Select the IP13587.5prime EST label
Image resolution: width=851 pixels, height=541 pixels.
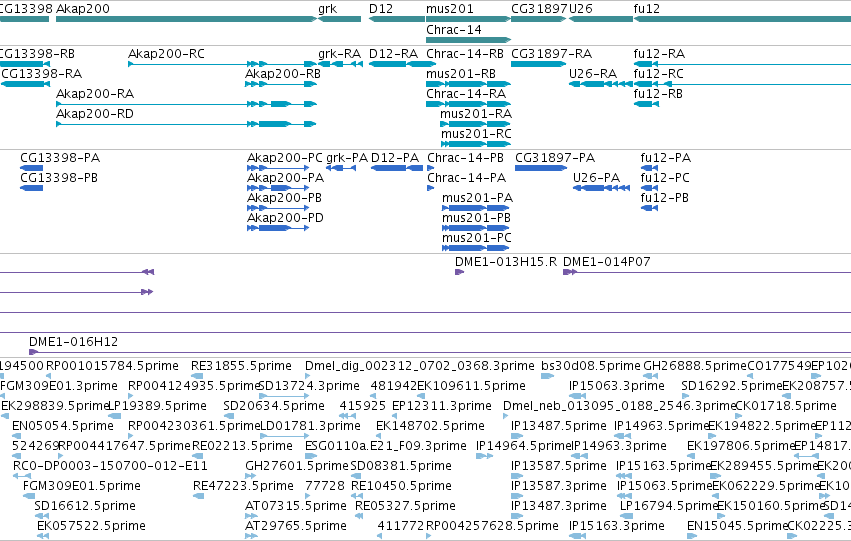pos(558,466)
